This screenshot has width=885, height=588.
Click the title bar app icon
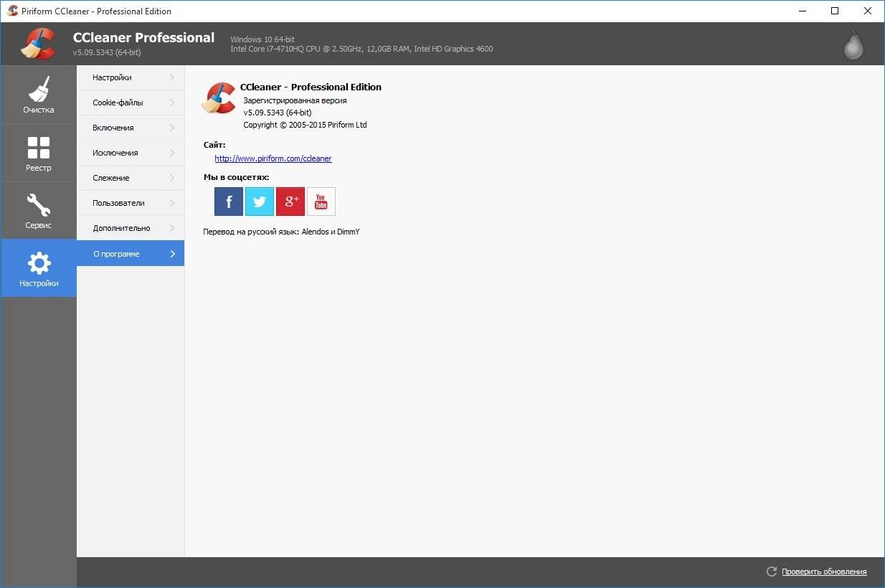coord(12,11)
